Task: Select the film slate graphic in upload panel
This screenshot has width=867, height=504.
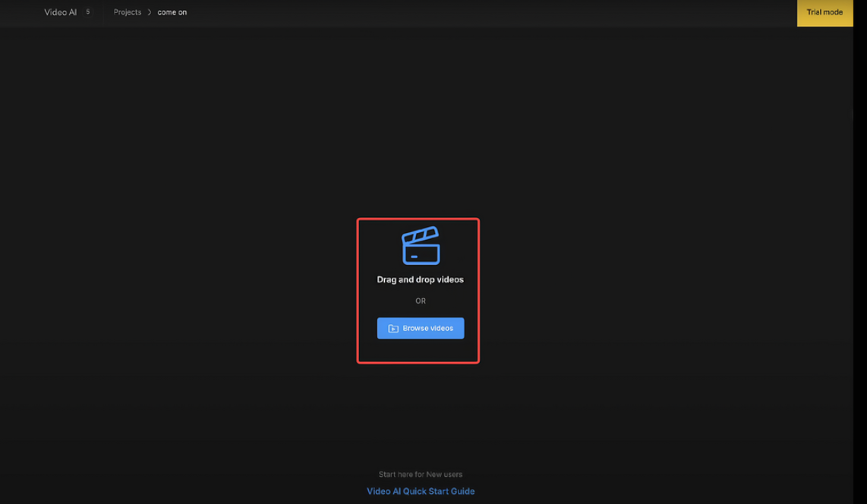Action: coord(420,244)
